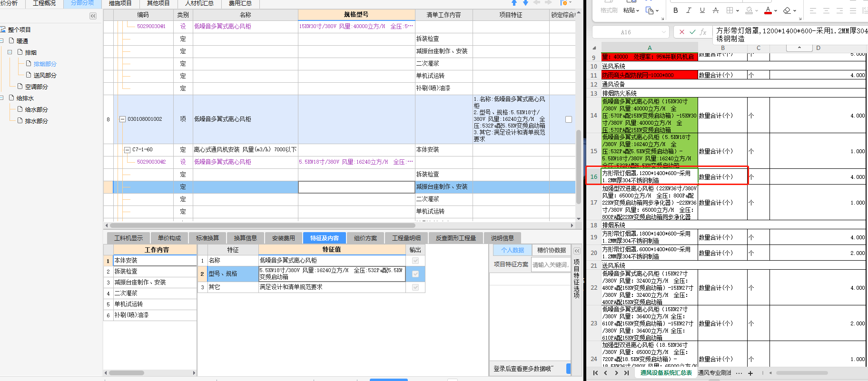
Task: Show more sheets via the ellipsis icon
Action: 739,373
